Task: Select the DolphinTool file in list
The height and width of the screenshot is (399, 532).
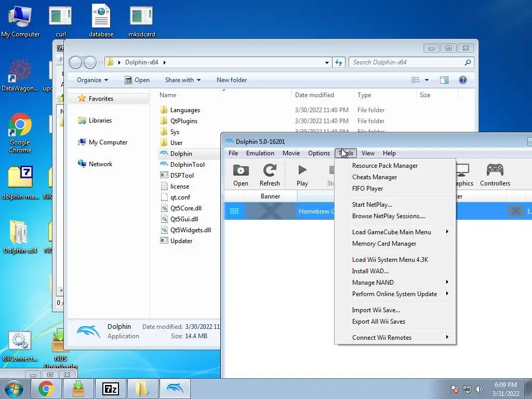Action: coord(182,165)
